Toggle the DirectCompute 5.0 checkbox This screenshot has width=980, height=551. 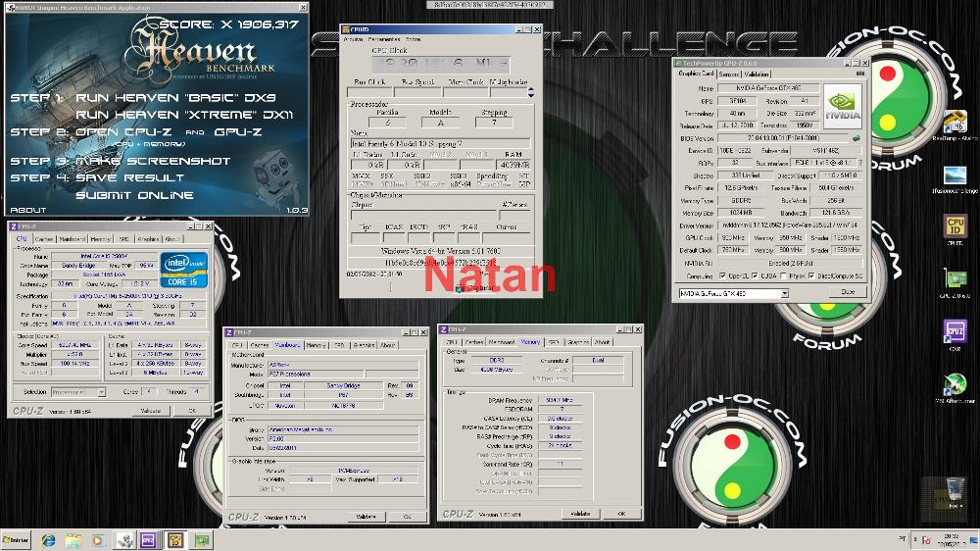point(811,275)
